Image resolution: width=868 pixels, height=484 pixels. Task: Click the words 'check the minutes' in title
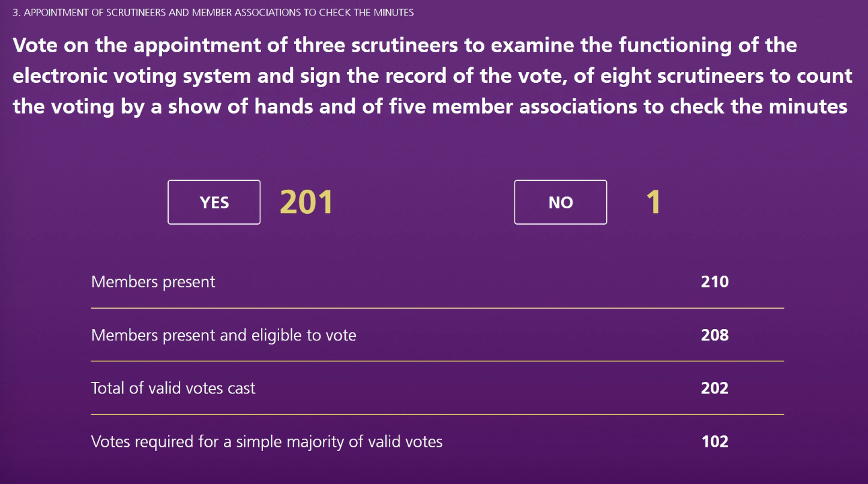(759, 106)
